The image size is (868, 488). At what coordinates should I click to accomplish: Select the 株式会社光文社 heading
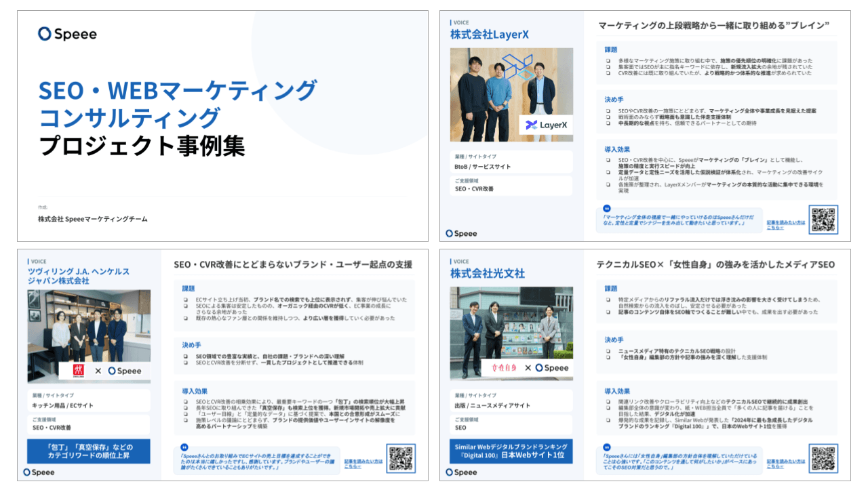pos(488,273)
